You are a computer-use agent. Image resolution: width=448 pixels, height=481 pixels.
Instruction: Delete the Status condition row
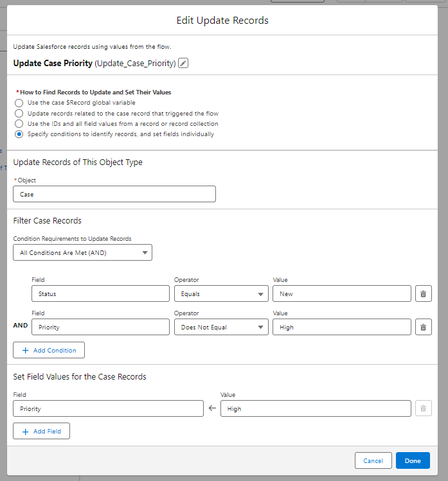[x=423, y=293]
